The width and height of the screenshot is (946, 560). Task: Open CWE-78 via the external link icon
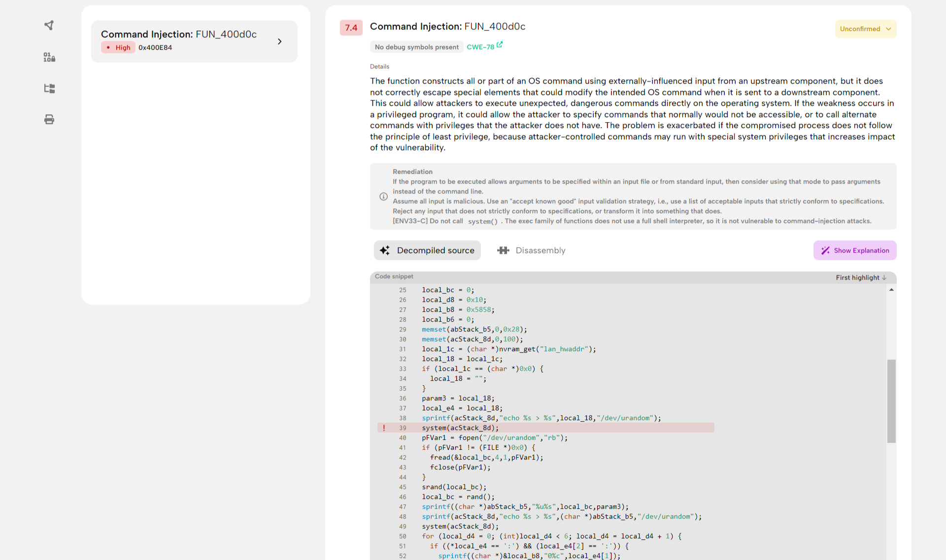click(x=500, y=44)
